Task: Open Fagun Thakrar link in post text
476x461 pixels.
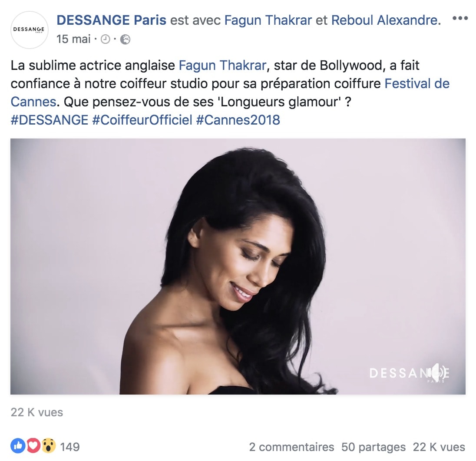Action: coord(222,65)
